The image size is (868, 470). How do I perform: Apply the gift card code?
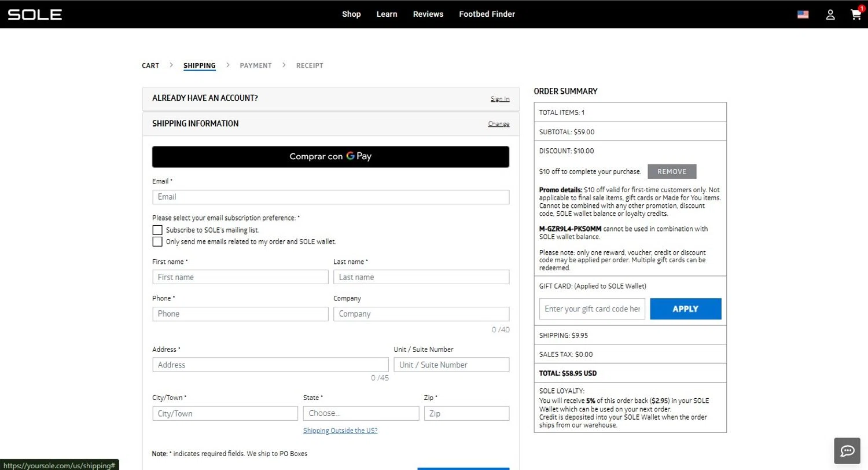pyautogui.click(x=686, y=309)
